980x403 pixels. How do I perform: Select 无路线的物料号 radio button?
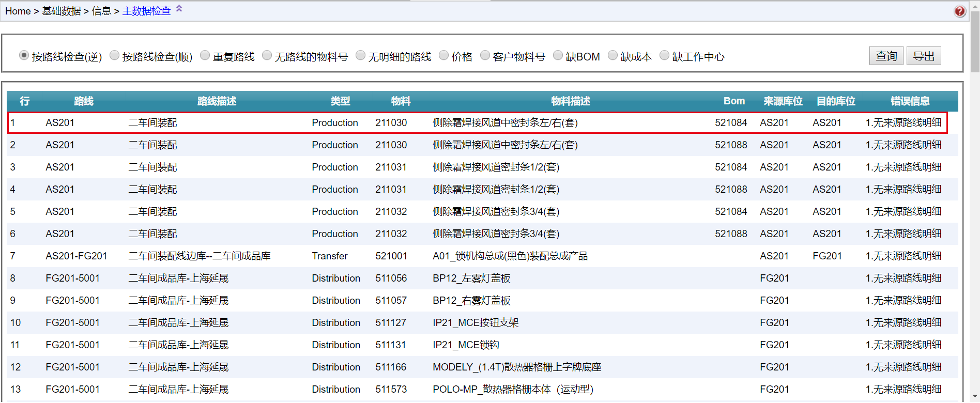tap(267, 55)
